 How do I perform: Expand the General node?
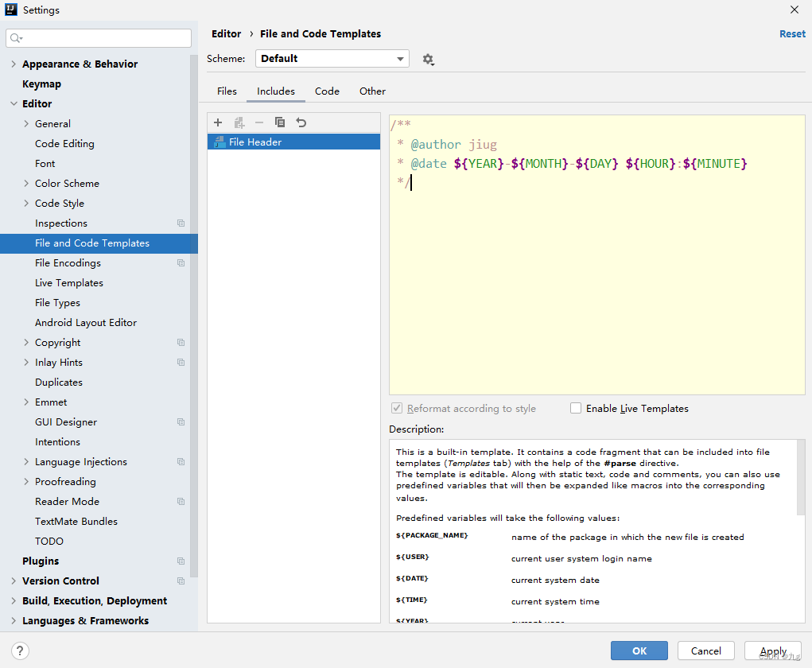point(26,124)
